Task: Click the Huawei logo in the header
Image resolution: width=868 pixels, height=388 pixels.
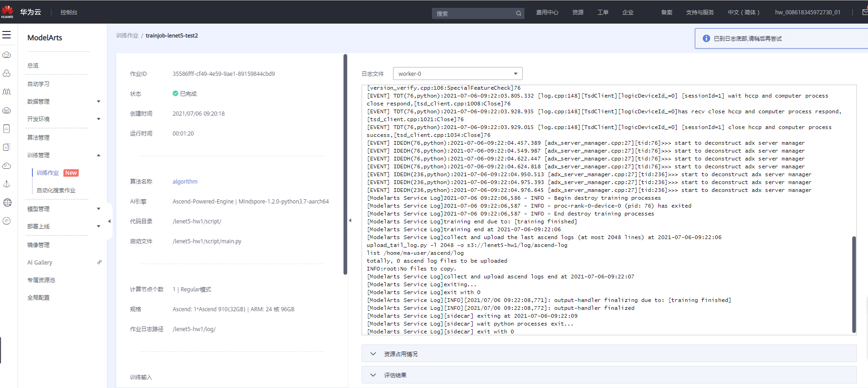Action: click(x=7, y=12)
